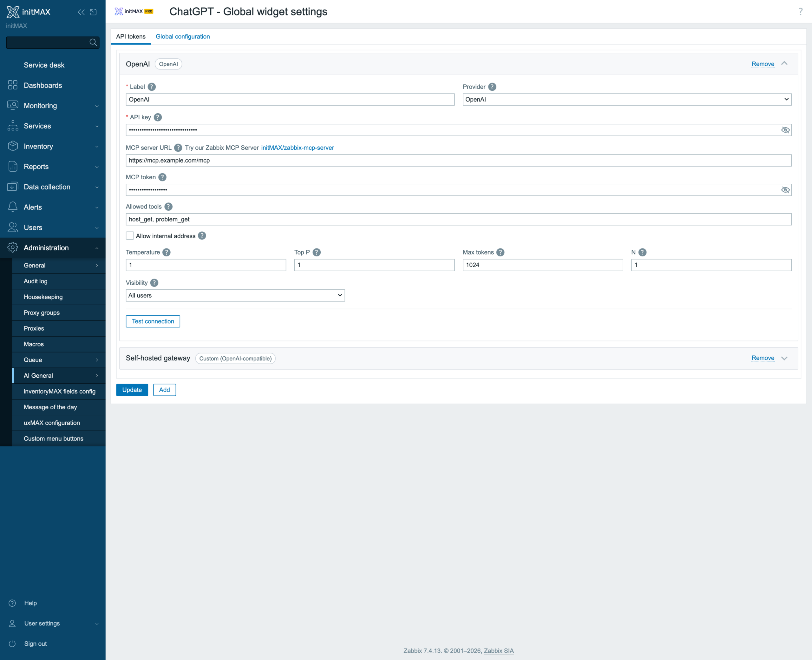812x660 pixels.
Task: Expand the Self-hosted gateway section chevron
Action: pos(784,358)
